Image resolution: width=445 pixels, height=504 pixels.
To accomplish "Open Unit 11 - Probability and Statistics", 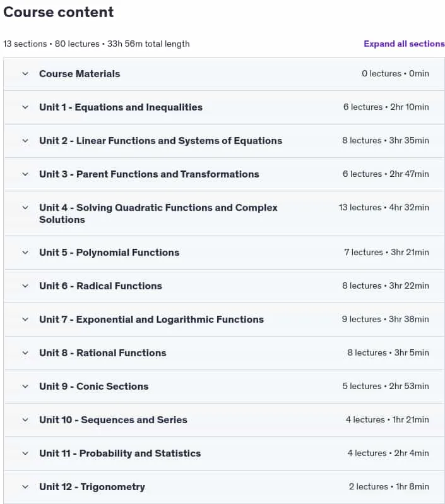I will coord(224,453).
